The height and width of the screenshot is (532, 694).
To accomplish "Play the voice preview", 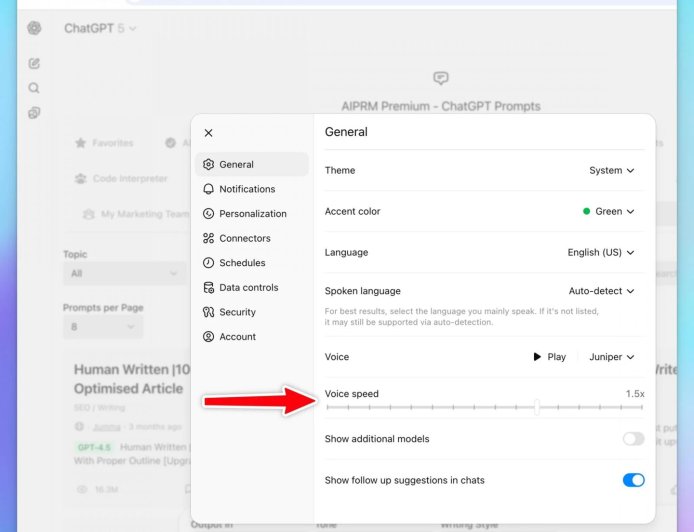I will [549, 357].
